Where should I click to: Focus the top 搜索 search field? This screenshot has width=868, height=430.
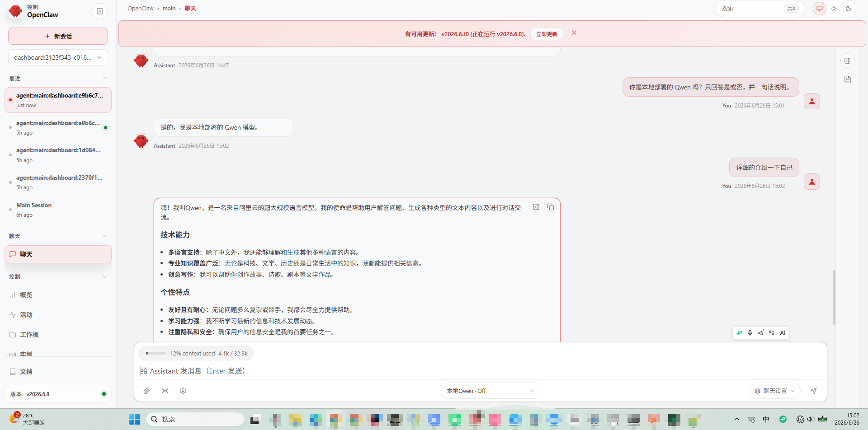(760, 9)
